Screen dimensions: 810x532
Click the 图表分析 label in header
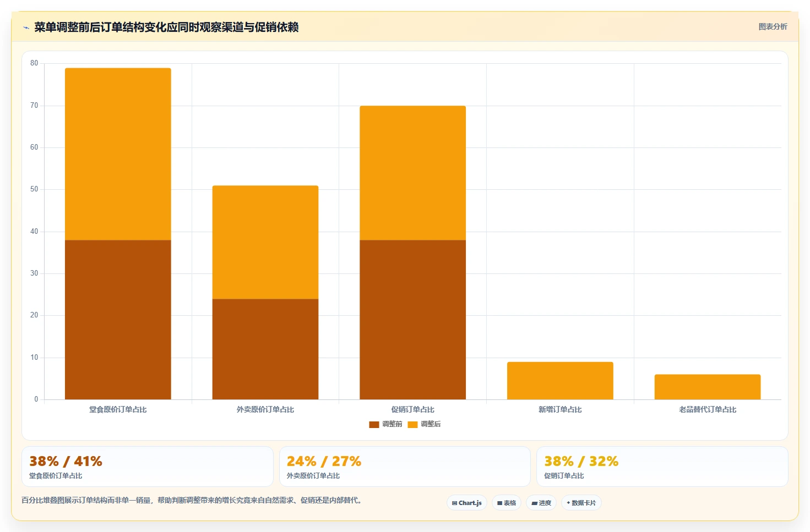pyautogui.click(x=773, y=26)
